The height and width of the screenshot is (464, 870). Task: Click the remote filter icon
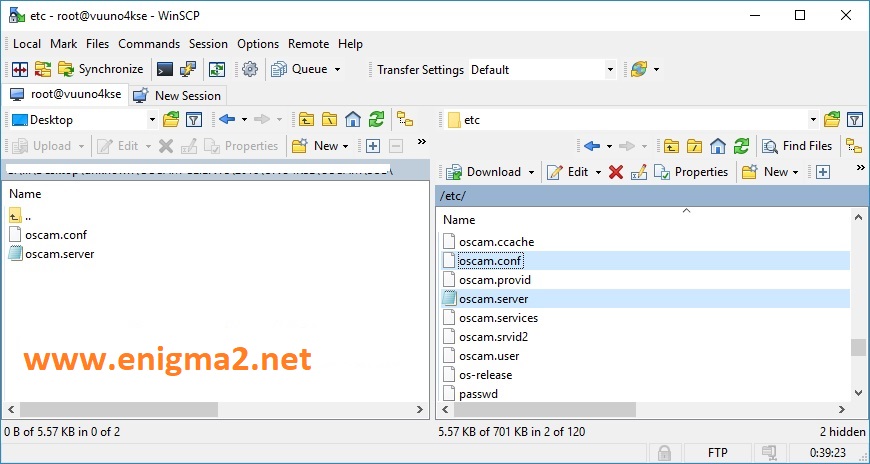click(855, 119)
